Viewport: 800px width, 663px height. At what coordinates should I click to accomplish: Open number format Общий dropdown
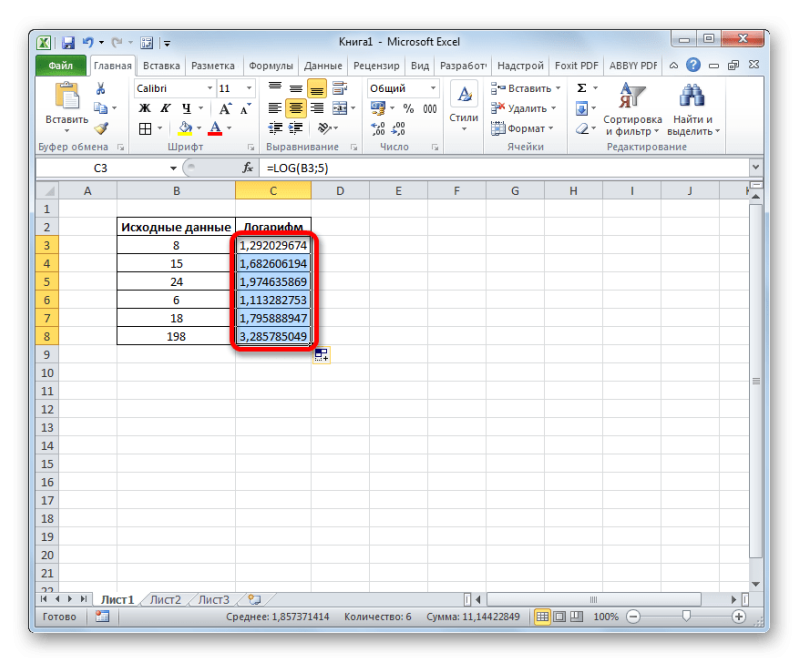point(433,88)
